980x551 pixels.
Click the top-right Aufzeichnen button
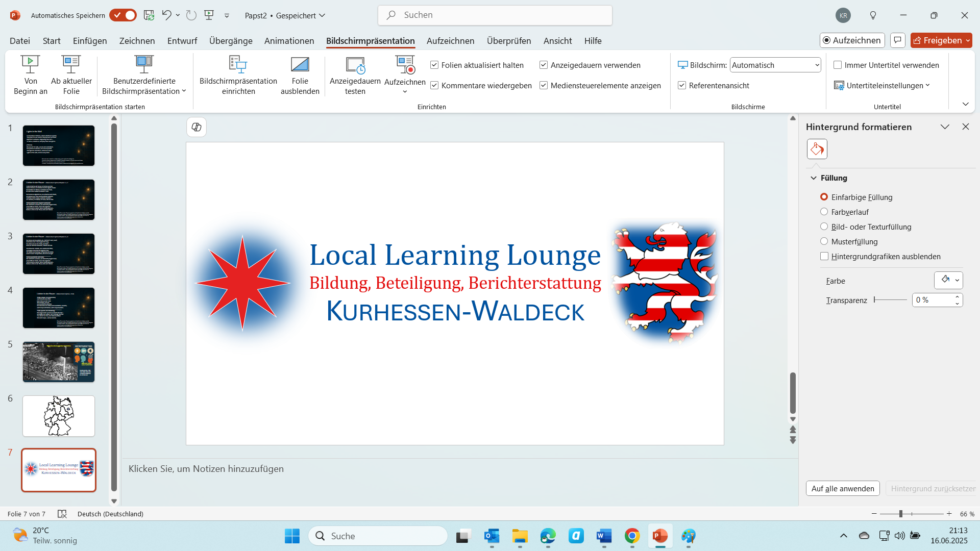tap(852, 40)
